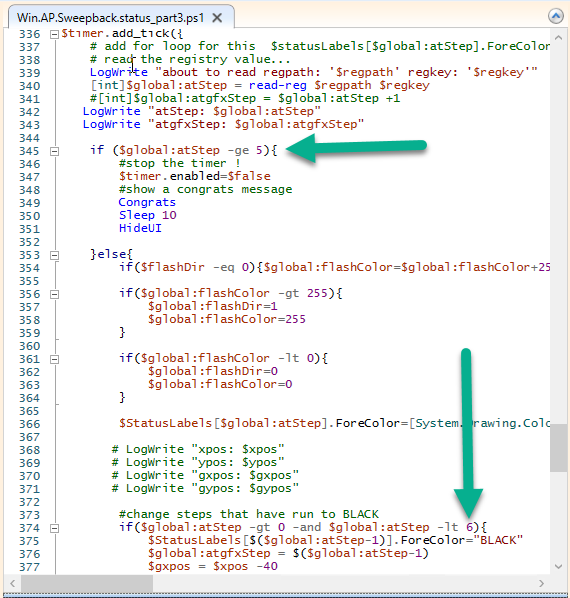Click 'if($global:flashColor -lt 0){' line

[x=223, y=358]
